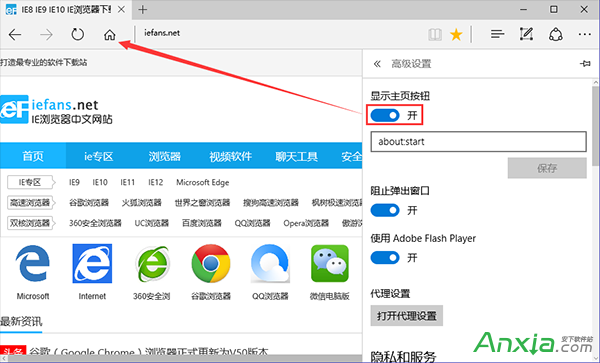Open the 浏览器 navigation item

pos(164,156)
